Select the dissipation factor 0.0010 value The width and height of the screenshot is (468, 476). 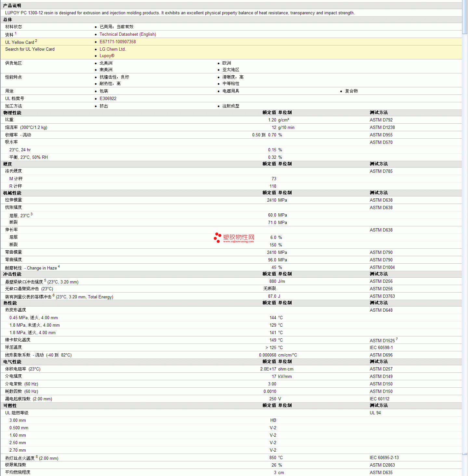pos(270,391)
